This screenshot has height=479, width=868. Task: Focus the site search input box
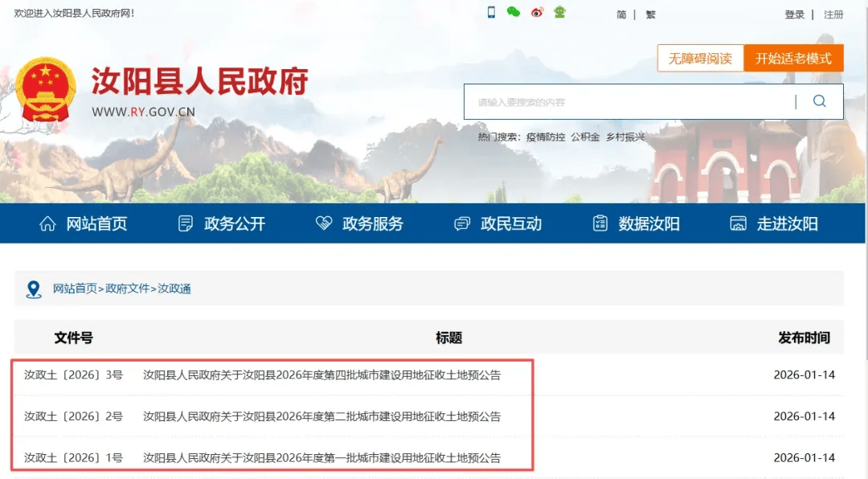point(627,102)
